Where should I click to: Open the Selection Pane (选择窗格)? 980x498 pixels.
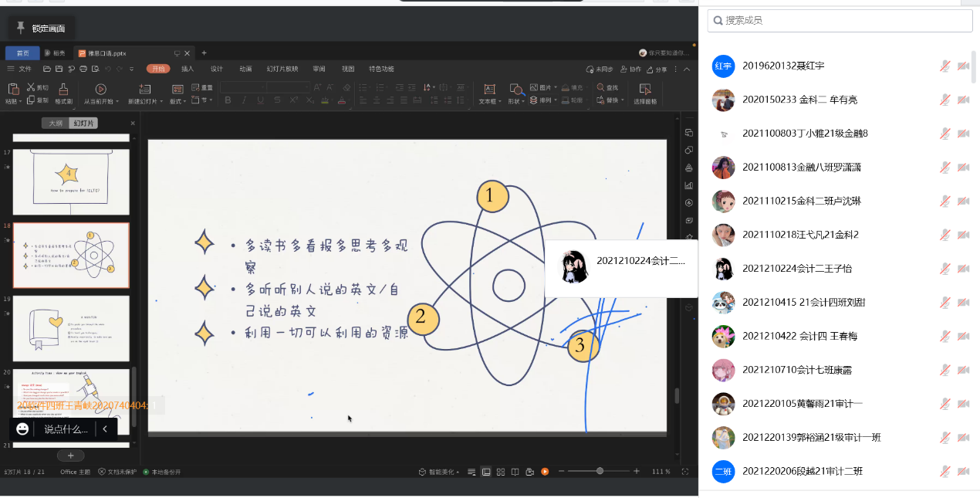point(645,93)
